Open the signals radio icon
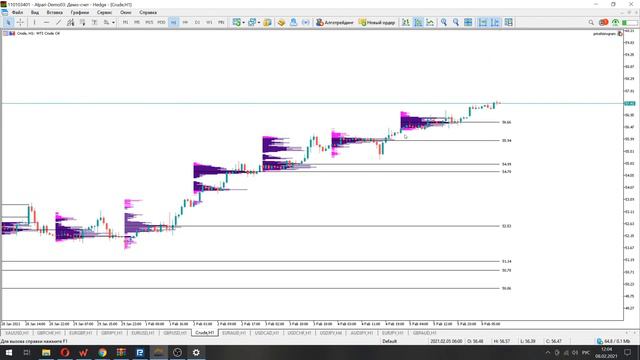The height and width of the screenshot is (360, 640). click(x=305, y=22)
